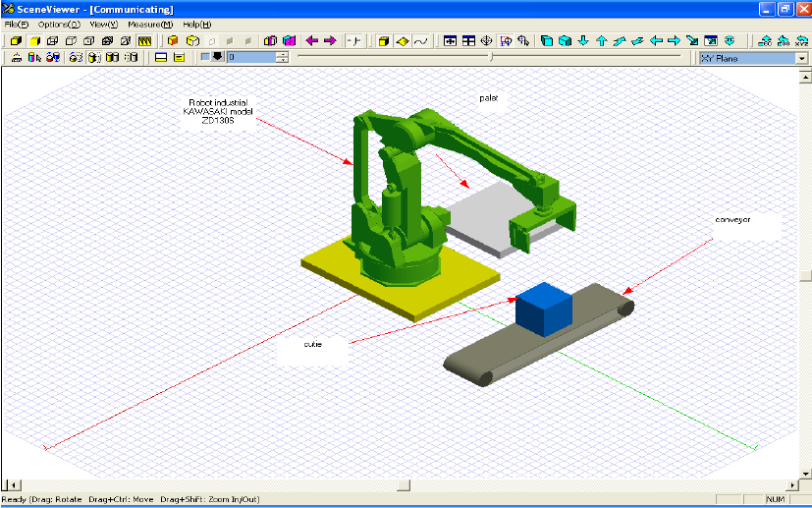
Task: Toggle the orange cube display button
Action: pyautogui.click(x=173, y=41)
